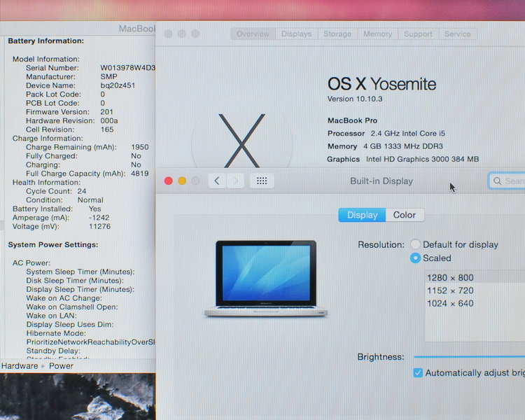Show all preferences with the grid icon

(x=262, y=181)
